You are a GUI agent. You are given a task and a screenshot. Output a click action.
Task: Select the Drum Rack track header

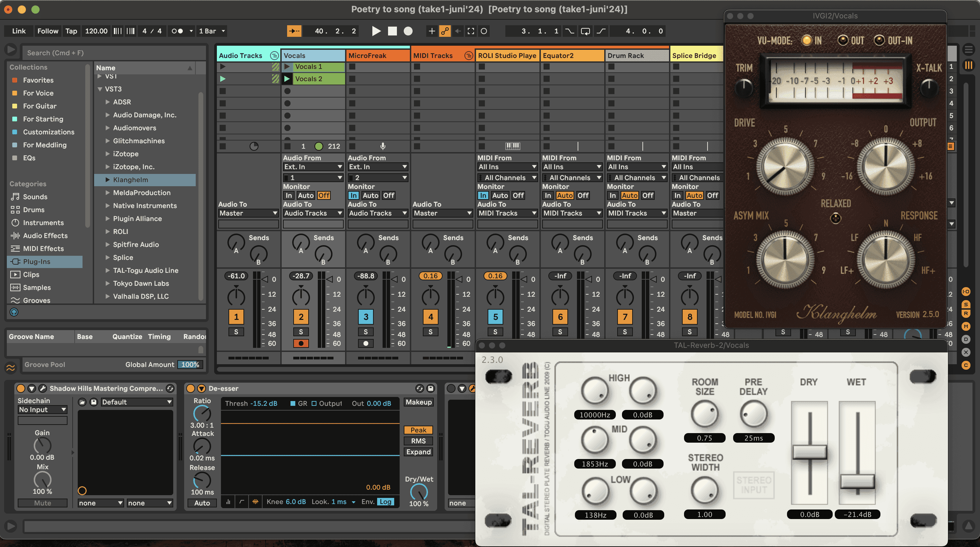(x=637, y=56)
